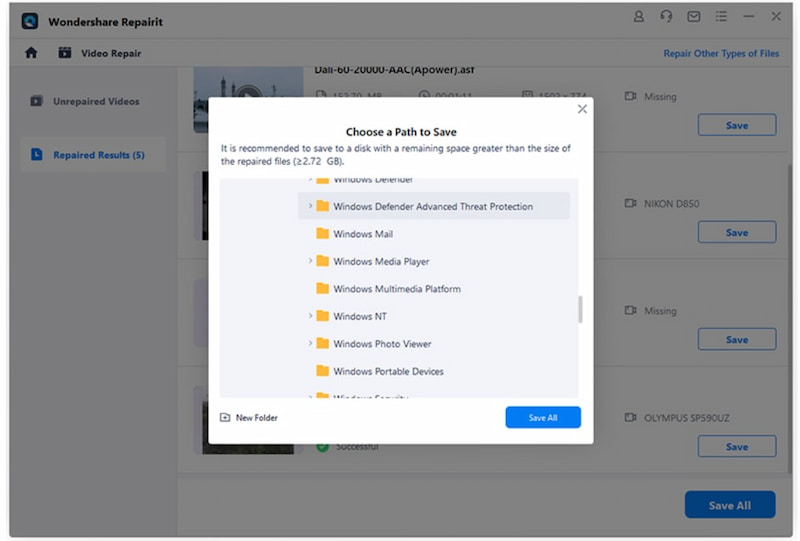Image resolution: width=800 pixels, height=541 pixels.
Task: Click Save All in the dialog
Action: [x=542, y=418]
